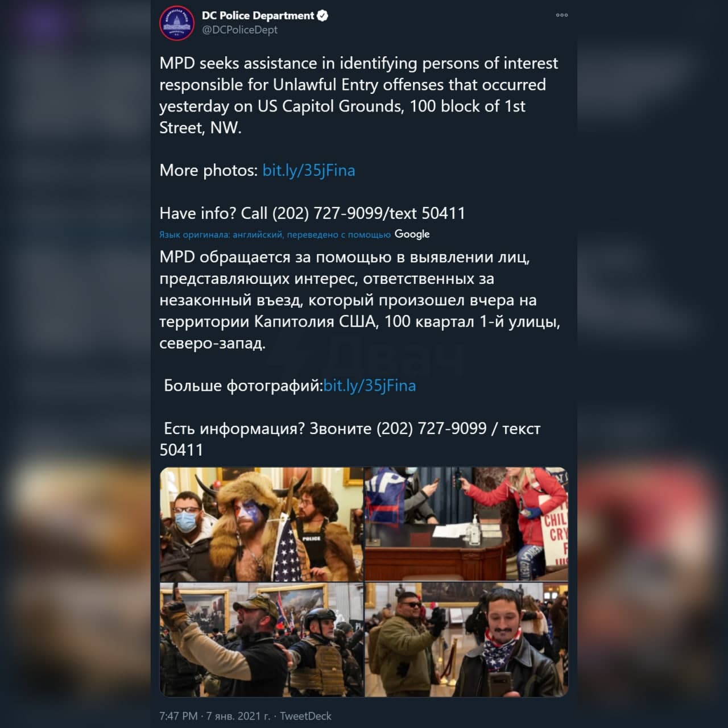
Task: Click the verified badge next to DC Police Department
Action: coord(322,15)
